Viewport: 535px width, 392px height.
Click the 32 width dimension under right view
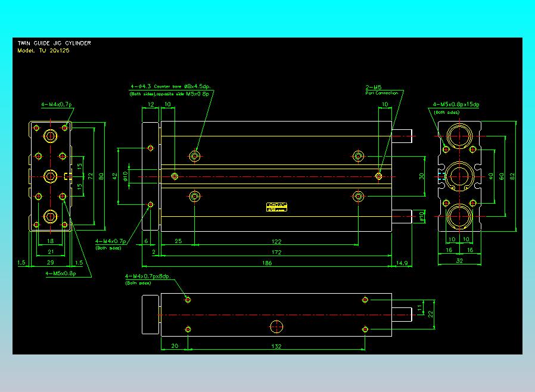459,260
